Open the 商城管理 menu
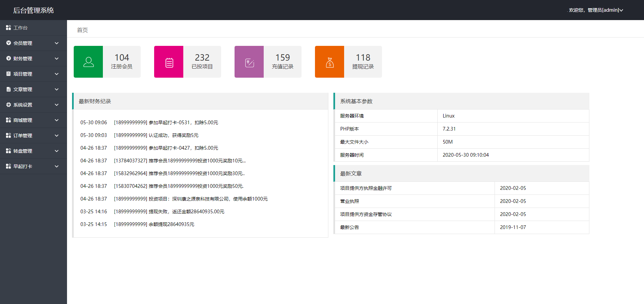This screenshot has width=644, height=304. point(34,120)
